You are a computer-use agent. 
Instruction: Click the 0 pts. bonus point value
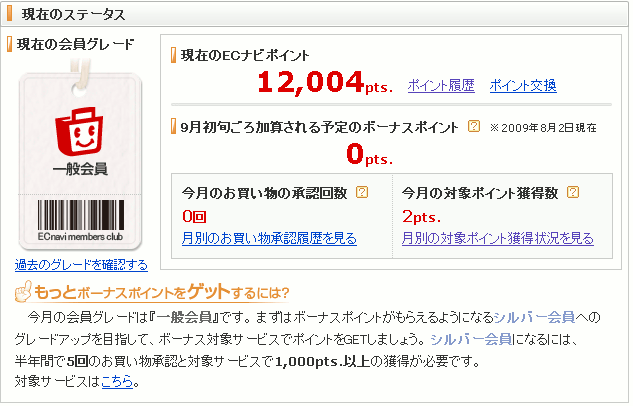pos(369,154)
